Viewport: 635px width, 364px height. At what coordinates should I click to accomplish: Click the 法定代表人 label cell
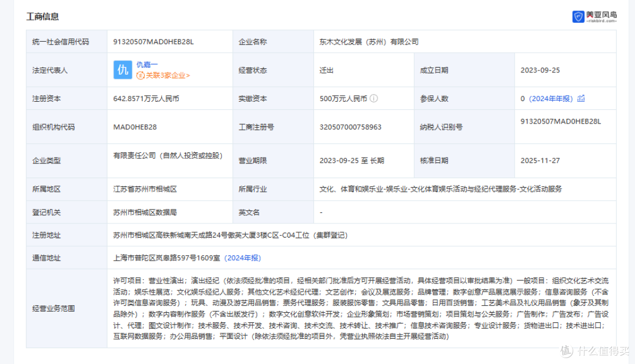click(67, 70)
